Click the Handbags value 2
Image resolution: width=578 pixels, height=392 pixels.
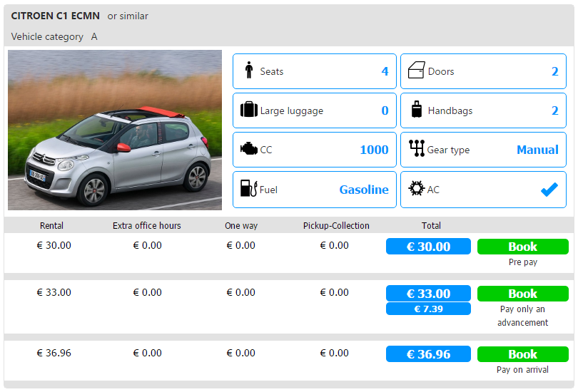point(554,110)
